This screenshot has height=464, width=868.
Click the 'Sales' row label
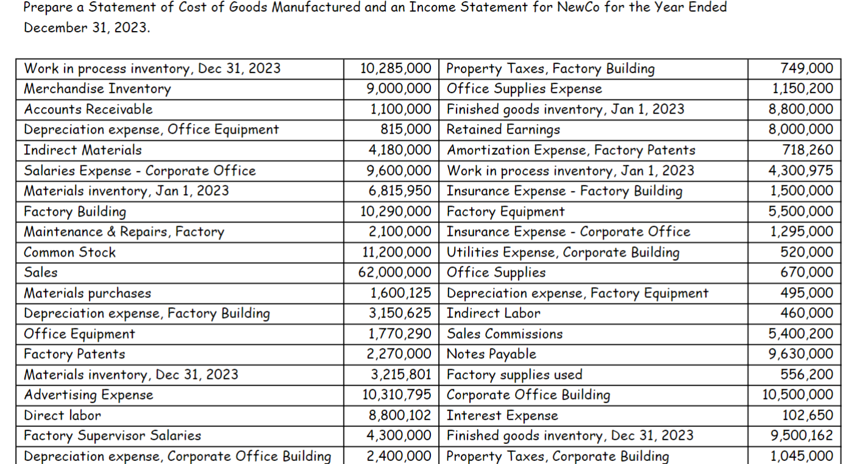coord(41,272)
